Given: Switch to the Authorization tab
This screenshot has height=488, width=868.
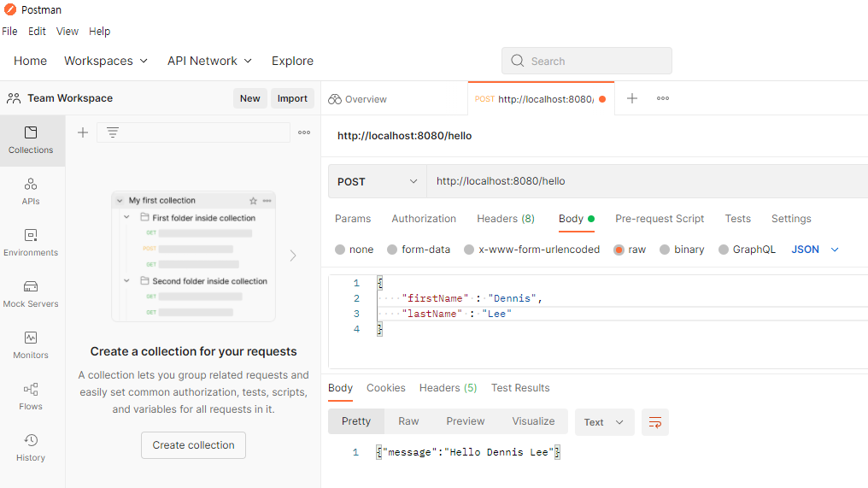Looking at the screenshot, I should pyautogui.click(x=424, y=219).
